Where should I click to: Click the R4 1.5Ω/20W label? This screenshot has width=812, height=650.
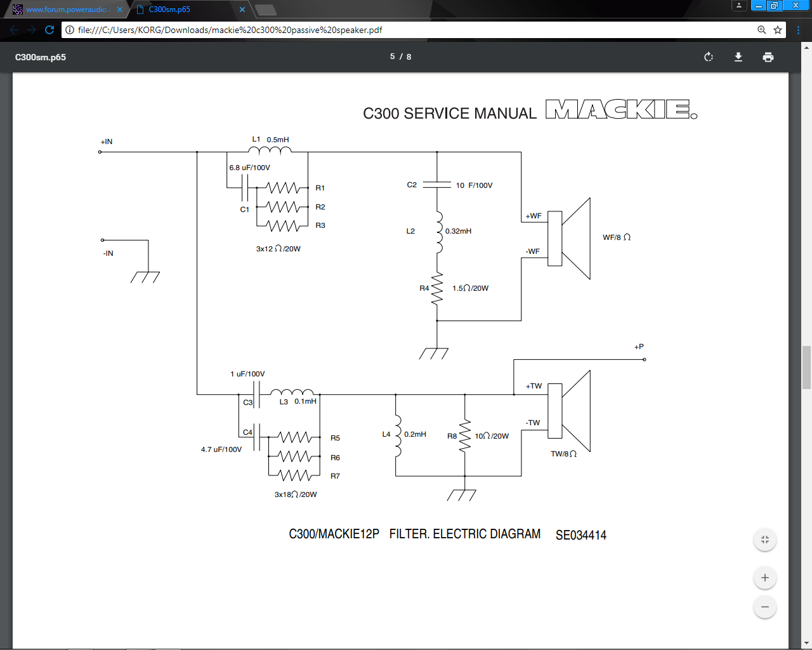454,288
